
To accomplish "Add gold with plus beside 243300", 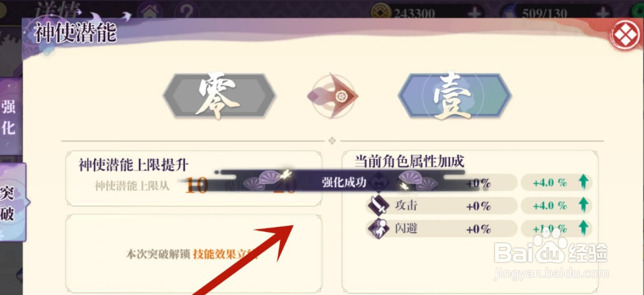I will [x=475, y=12].
